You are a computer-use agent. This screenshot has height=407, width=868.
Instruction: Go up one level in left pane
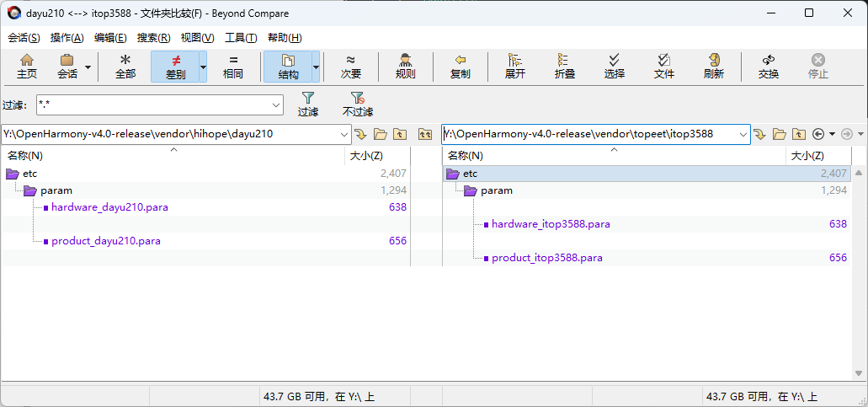(400, 134)
